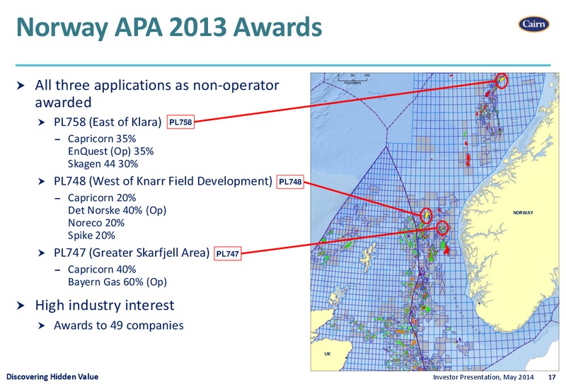
Task: Click 'Investor Presentation, May 2014' footer text
Action: point(483,377)
